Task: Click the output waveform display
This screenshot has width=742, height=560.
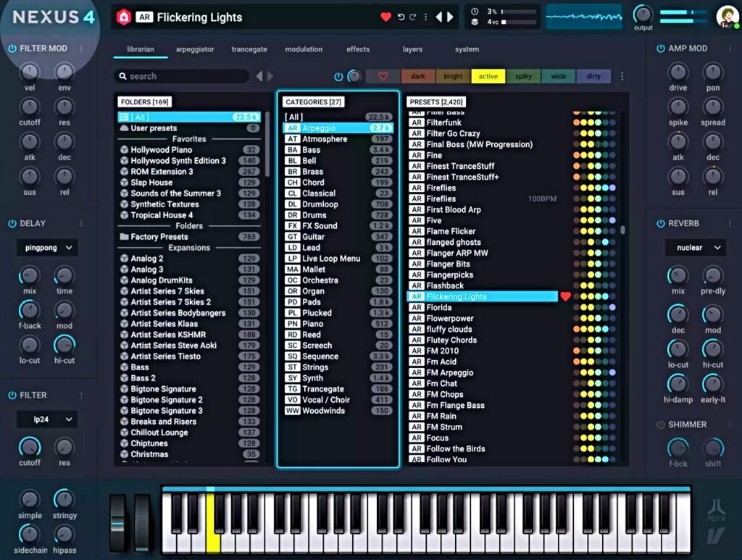Action: 583,14
